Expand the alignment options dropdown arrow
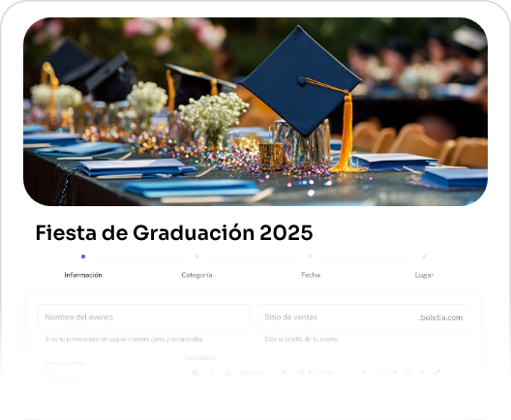The image size is (511, 420). tap(422, 373)
